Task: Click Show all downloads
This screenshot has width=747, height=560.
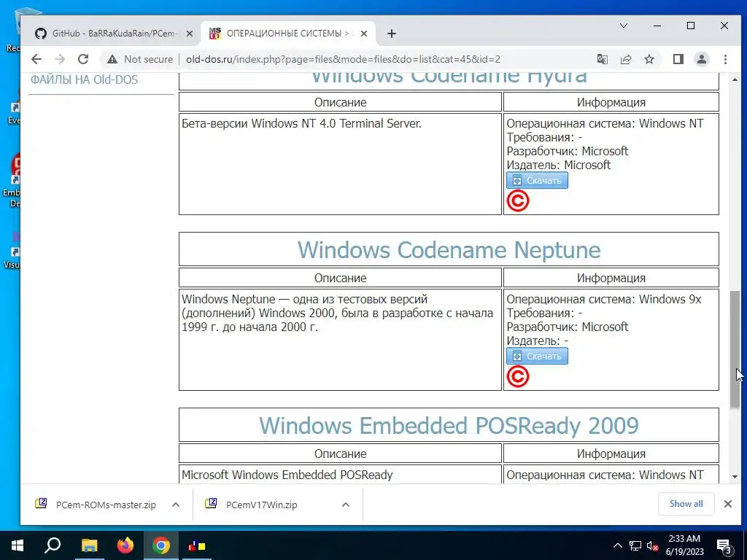Action: [686, 504]
